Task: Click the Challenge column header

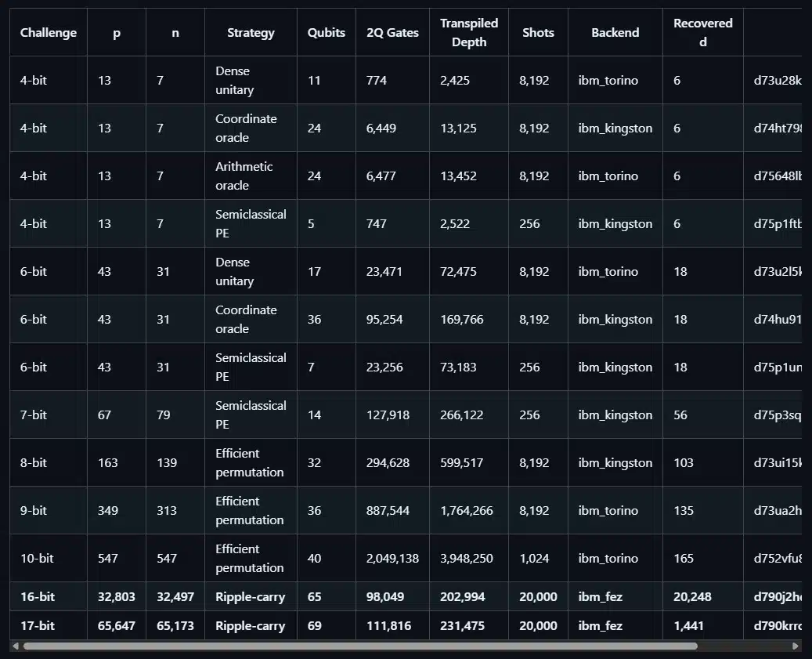Action: [x=49, y=33]
